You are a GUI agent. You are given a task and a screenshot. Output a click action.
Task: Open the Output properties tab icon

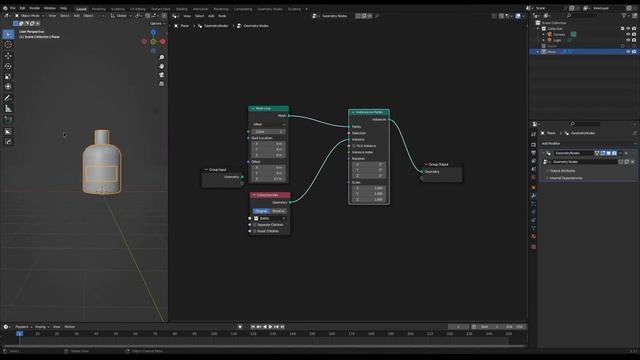point(533,153)
